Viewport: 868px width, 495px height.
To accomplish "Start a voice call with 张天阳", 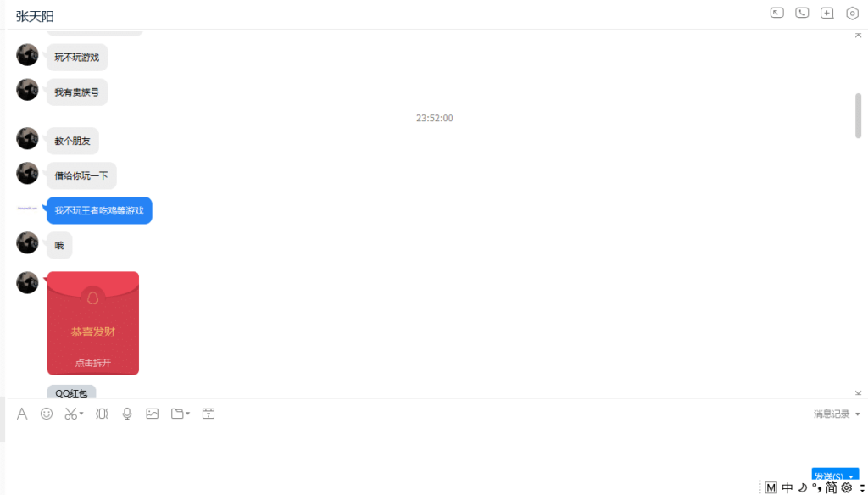I will [x=802, y=14].
